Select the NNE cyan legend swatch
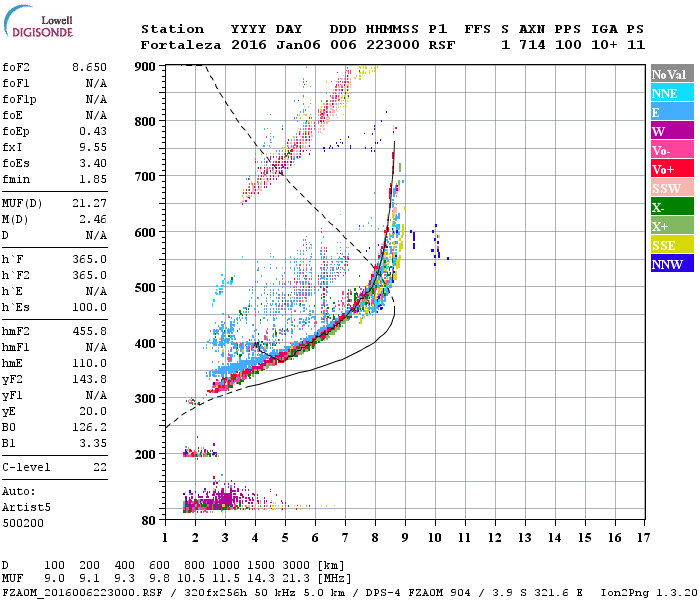The width and height of the screenshot is (700, 600). (672, 93)
